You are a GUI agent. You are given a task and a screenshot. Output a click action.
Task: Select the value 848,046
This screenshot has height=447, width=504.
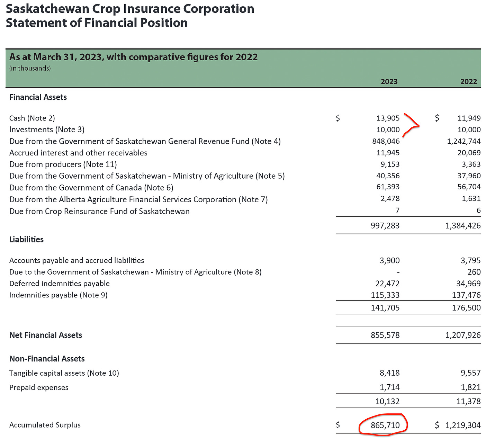click(x=387, y=141)
